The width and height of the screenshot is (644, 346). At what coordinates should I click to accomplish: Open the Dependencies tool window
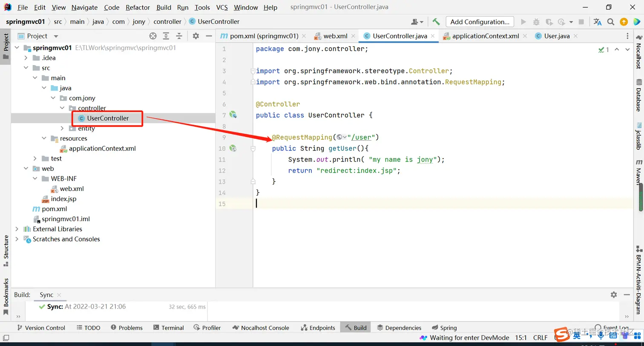point(399,328)
